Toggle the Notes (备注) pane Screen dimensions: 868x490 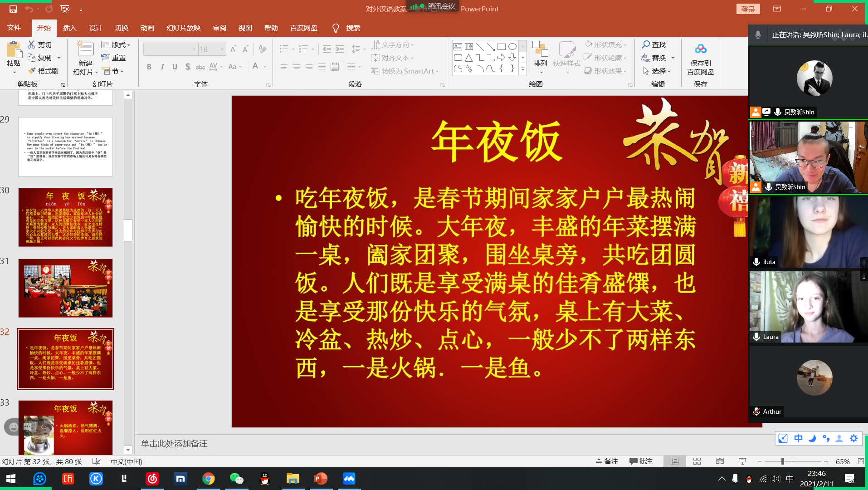point(607,461)
